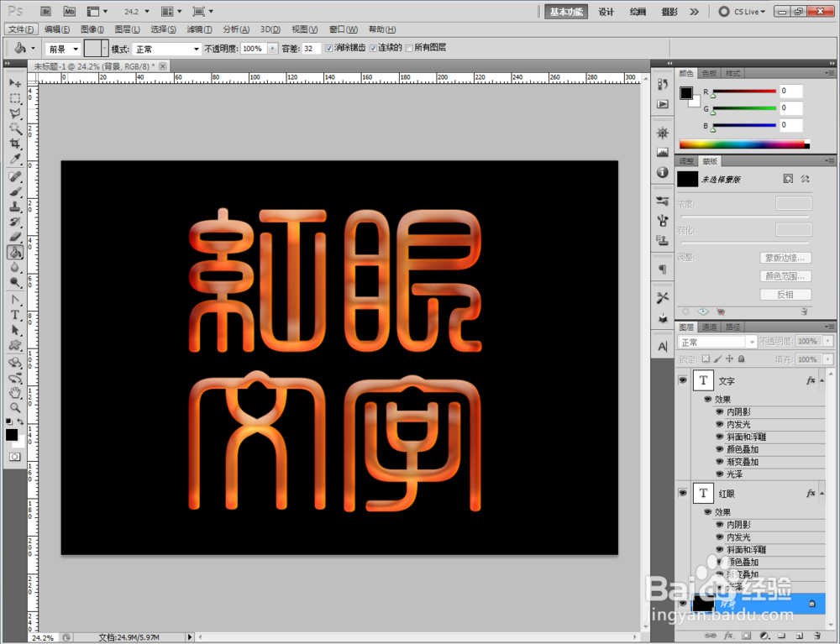Toggle the 消除锯齿 anti-alias checkbox

tap(329, 48)
